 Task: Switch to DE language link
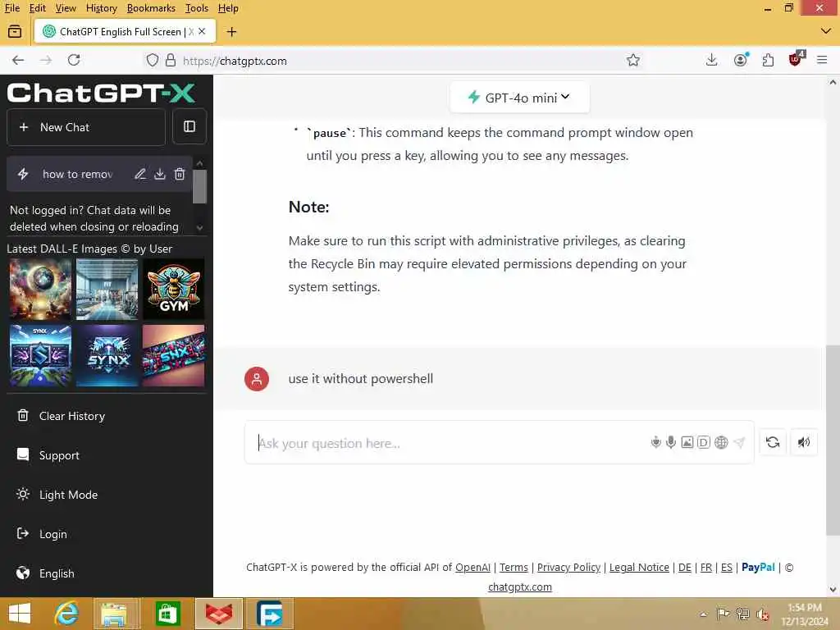pos(685,568)
